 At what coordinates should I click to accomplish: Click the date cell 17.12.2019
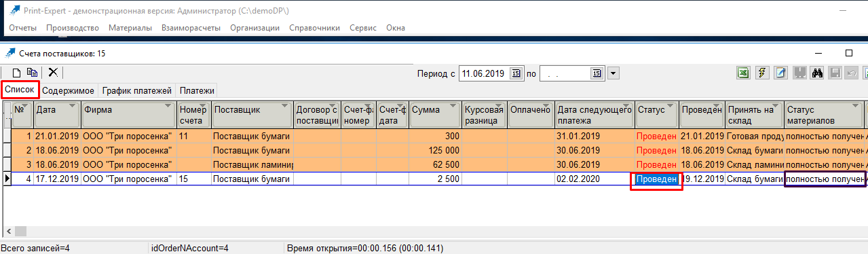[x=57, y=179]
